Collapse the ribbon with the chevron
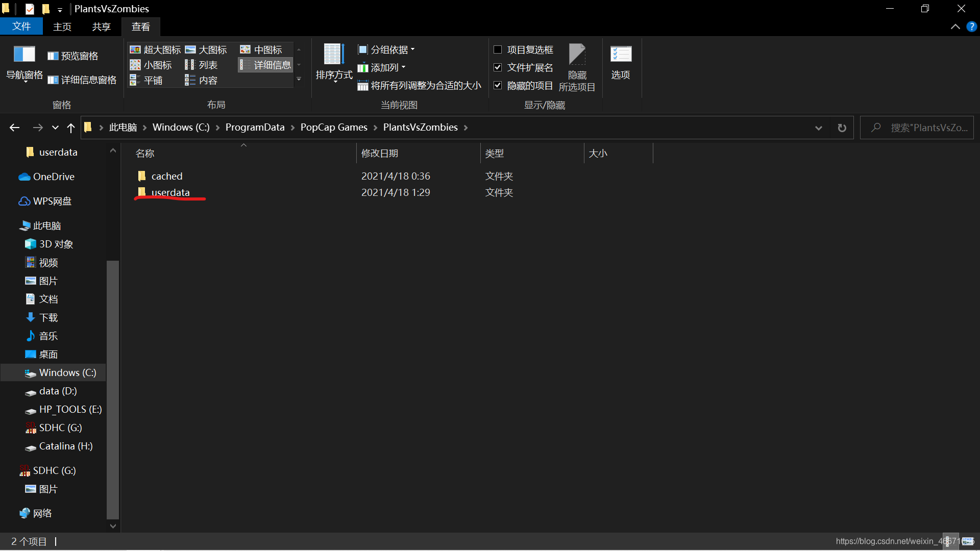Viewport: 980px width, 551px height. click(x=955, y=27)
